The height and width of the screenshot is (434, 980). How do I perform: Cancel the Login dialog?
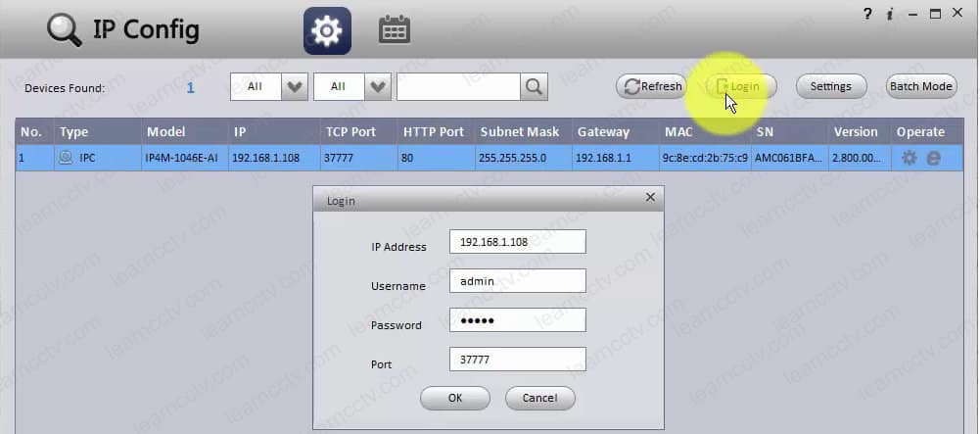(x=539, y=398)
